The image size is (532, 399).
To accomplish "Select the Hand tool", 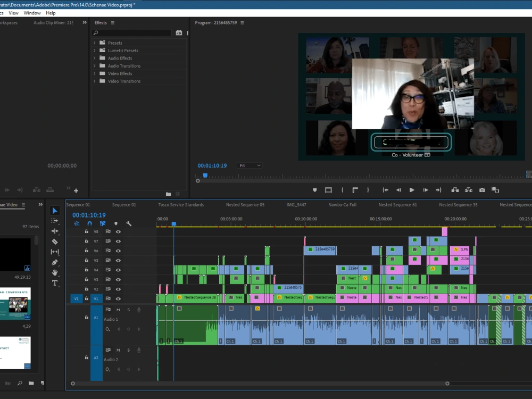I will click(55, 272).
